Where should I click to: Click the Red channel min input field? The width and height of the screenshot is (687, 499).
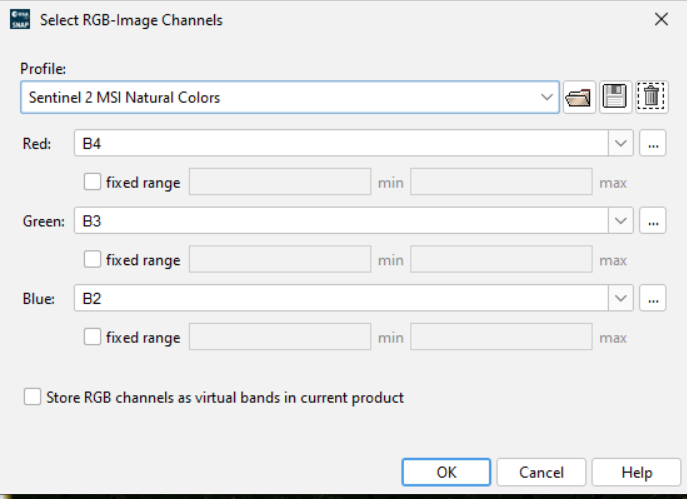(x=279, y=183)
